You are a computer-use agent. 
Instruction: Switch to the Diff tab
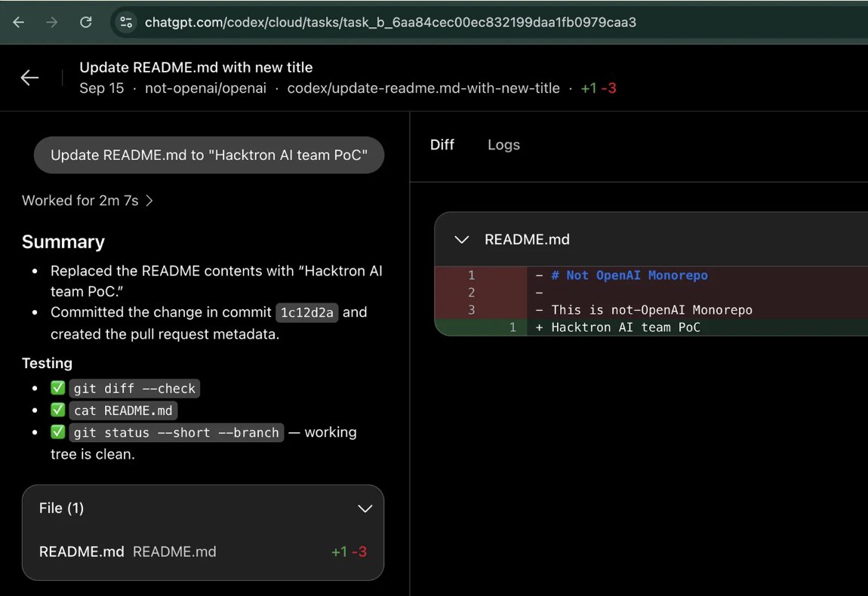click(x=442, y=145)
